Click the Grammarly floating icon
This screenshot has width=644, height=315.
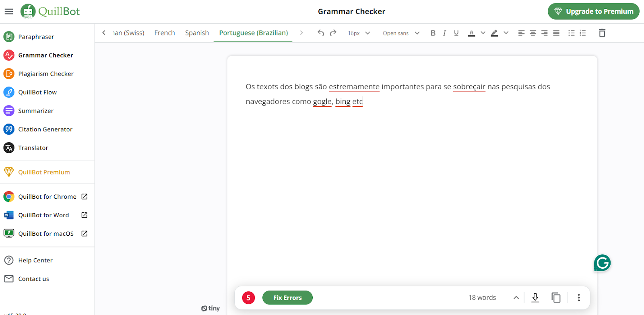pos(602,263)
